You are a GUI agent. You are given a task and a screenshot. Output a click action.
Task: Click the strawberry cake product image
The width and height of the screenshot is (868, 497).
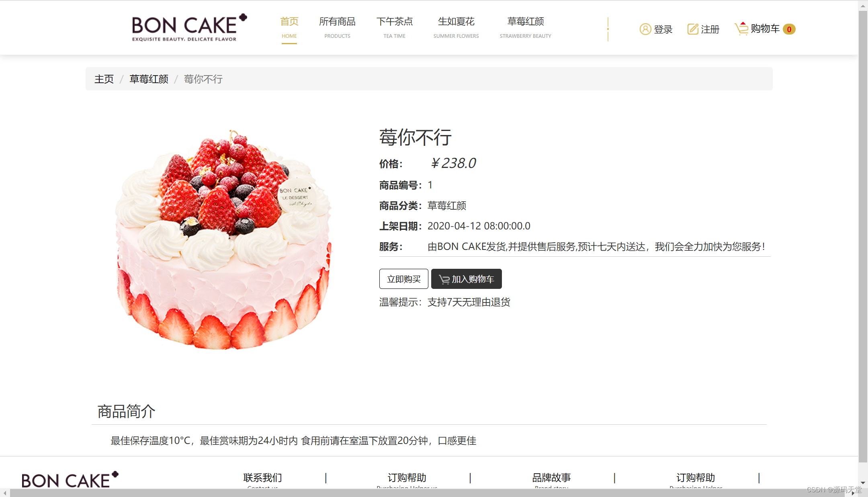coord(223,239)
